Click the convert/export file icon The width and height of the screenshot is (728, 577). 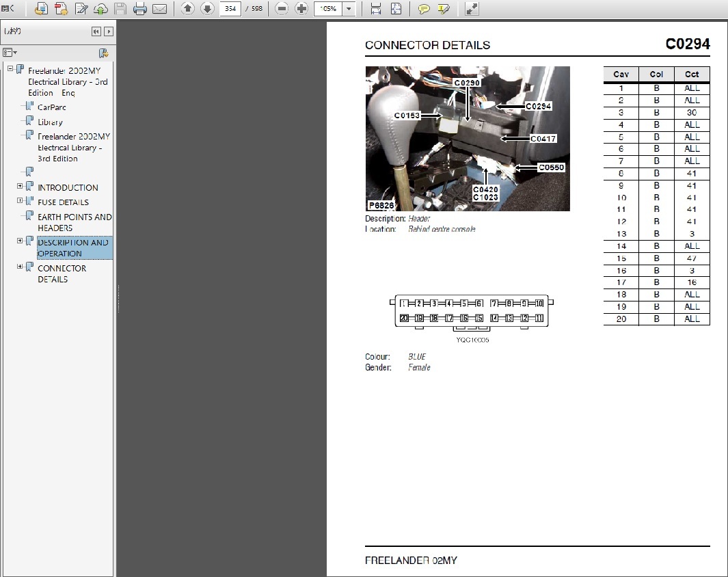(x=41, y=8)
